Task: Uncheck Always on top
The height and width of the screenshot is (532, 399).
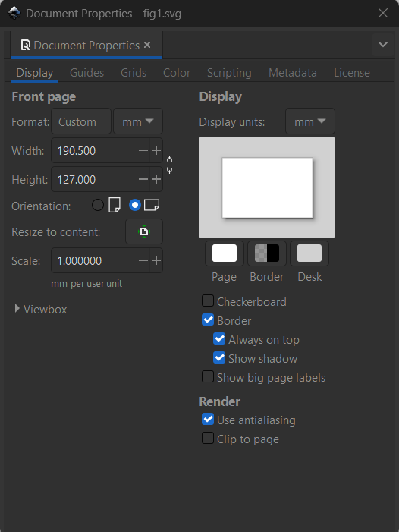Action: [219, 339]
